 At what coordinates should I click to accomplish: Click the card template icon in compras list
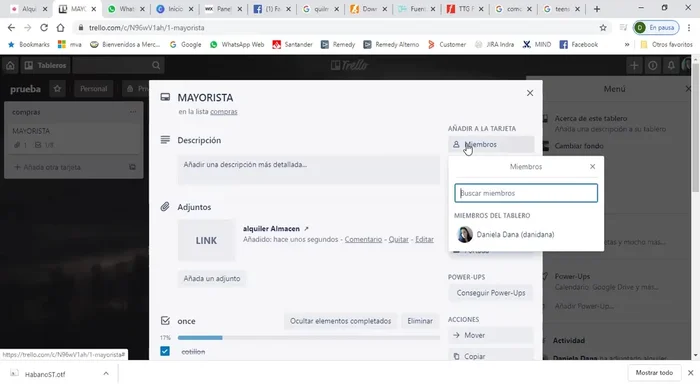pyautogui.click(x=132, y=167)
